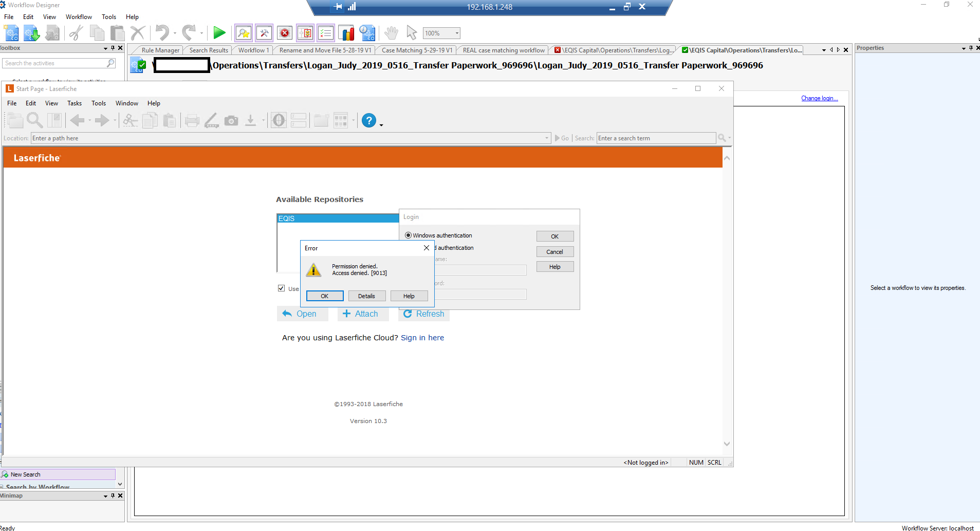Click the Change login link
The image size is (980, 531).
coord(820,98)
